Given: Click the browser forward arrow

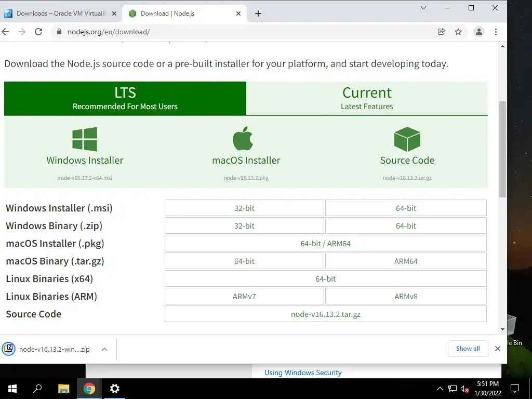Looking at the screenshot, I should point(22,32).
